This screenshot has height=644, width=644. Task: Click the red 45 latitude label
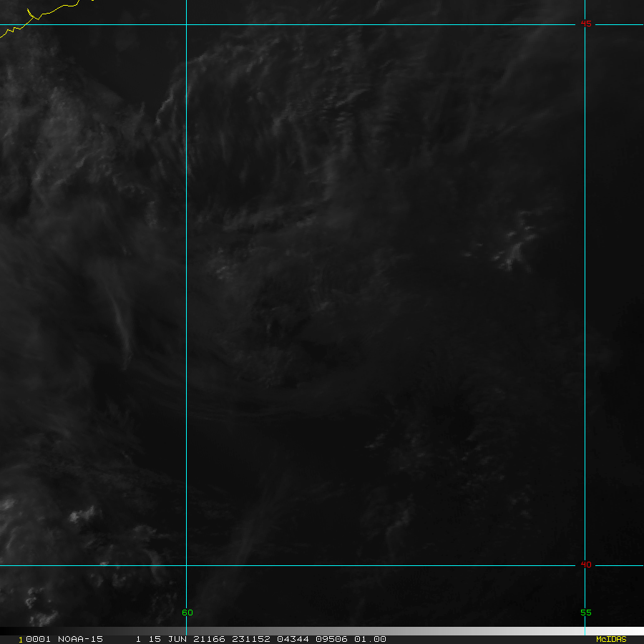coord(586,24)
